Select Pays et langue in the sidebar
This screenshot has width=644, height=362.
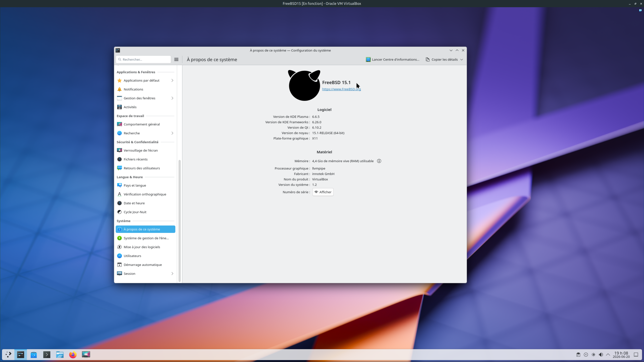click(x=145, y=185)
